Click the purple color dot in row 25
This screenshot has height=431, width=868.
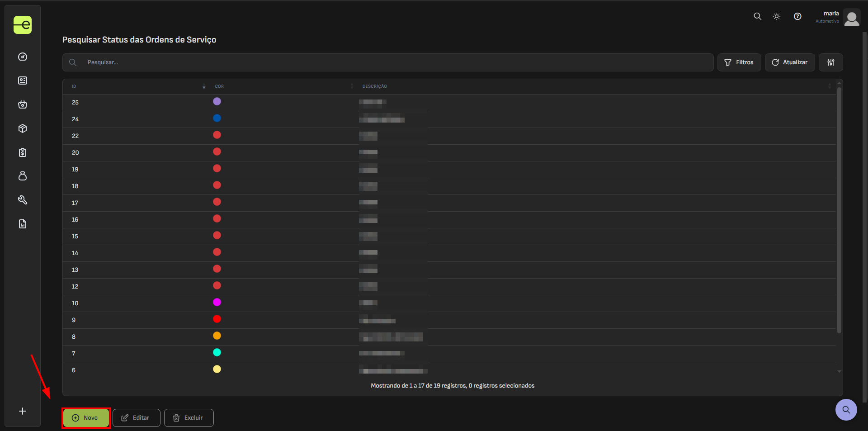point(217,101)
